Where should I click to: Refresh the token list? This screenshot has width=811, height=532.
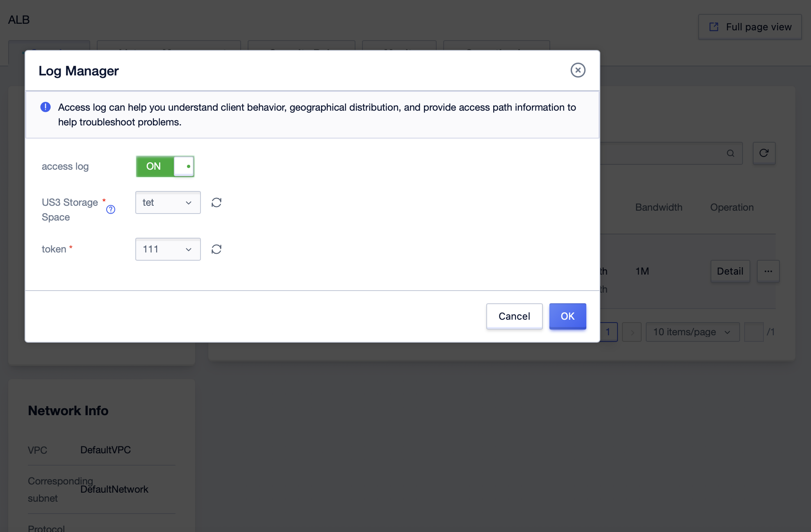[216, 249]
